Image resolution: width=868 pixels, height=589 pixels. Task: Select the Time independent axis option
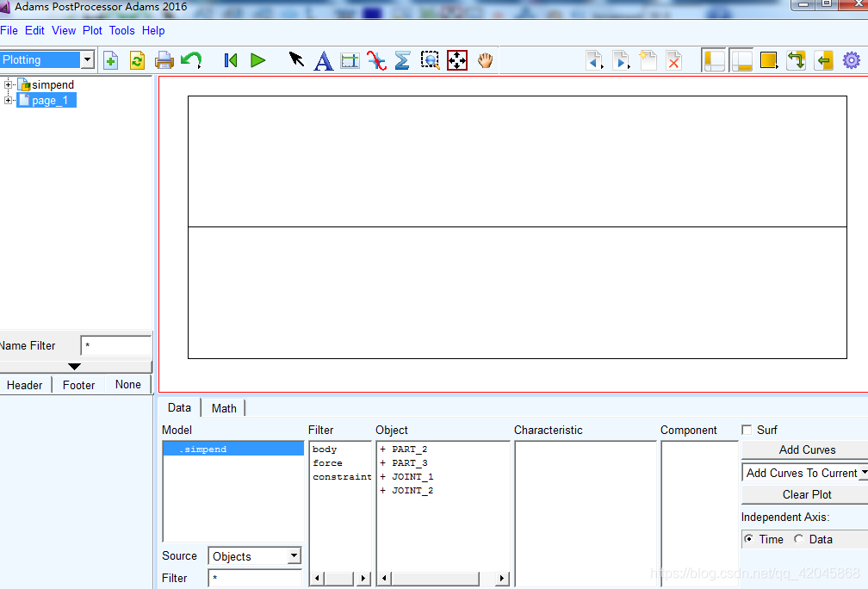[x=748, y=539]
